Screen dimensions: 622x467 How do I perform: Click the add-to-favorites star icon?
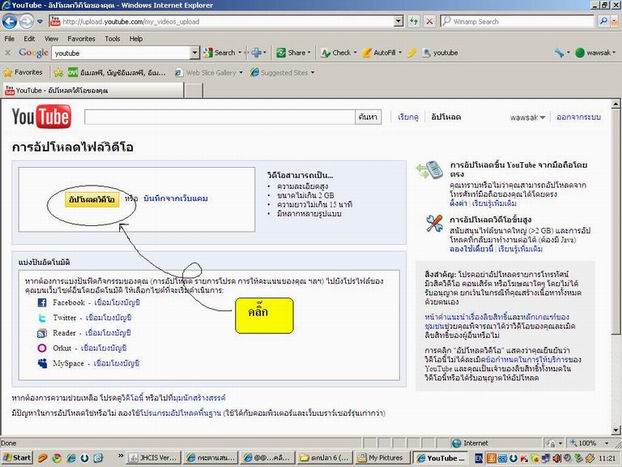pos(58,73)
